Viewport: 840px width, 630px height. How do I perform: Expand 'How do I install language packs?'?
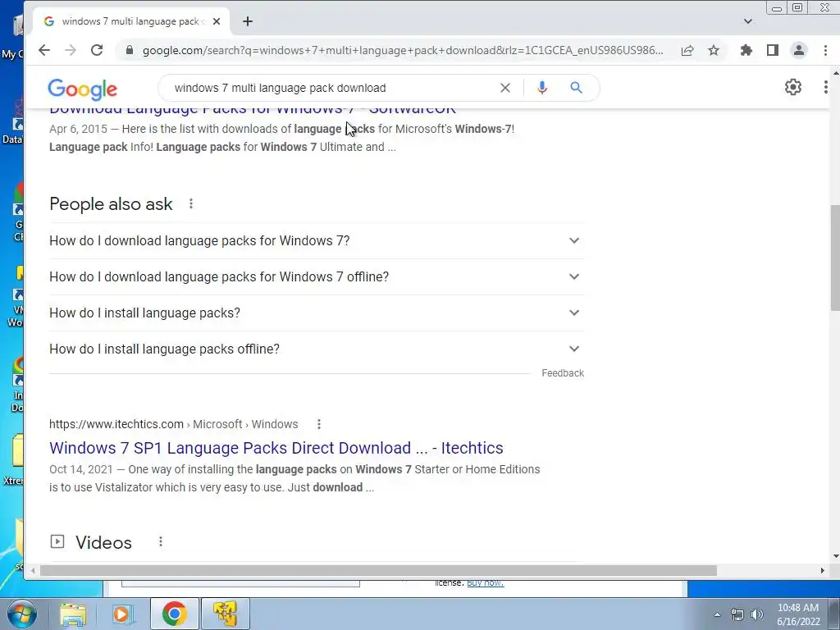tap(317, 313)
